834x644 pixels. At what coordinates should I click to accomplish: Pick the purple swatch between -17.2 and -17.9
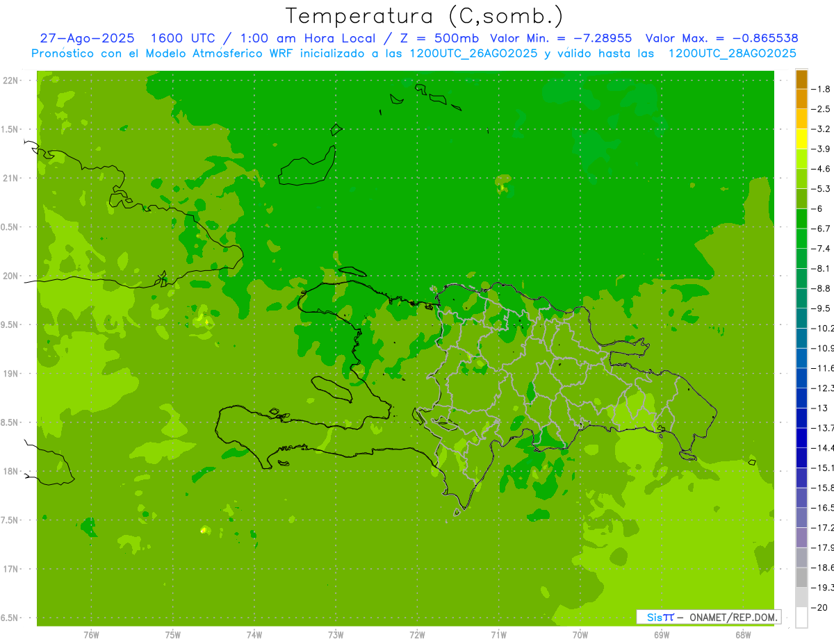tap(801, 537)
